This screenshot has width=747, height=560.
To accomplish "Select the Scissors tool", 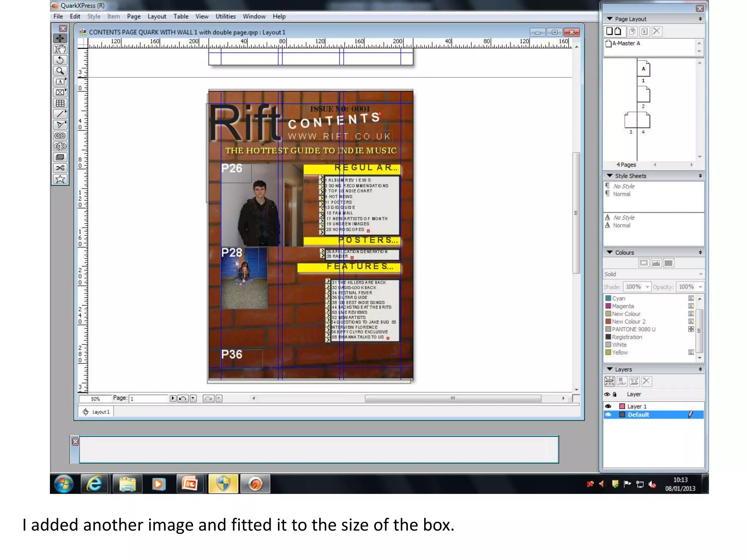I will [60, 168].
